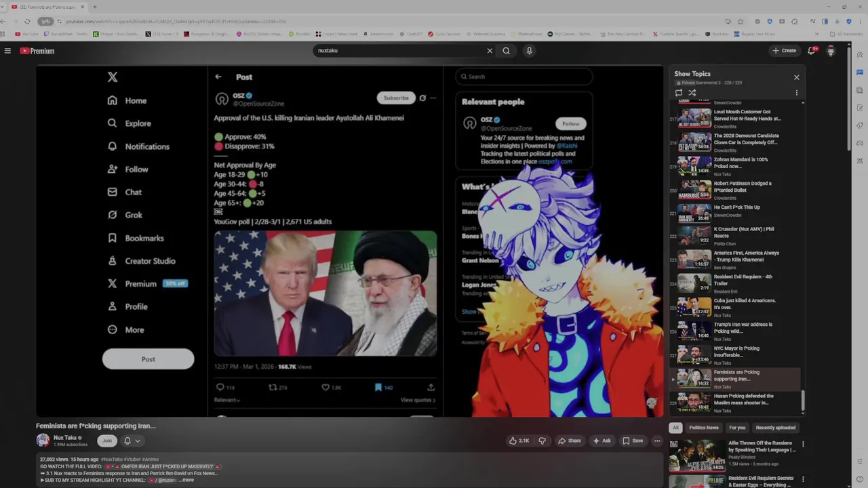Toggle loop playlist in Show Topics
This screenshot has width=868, height=488.
[x=679, y=93]
